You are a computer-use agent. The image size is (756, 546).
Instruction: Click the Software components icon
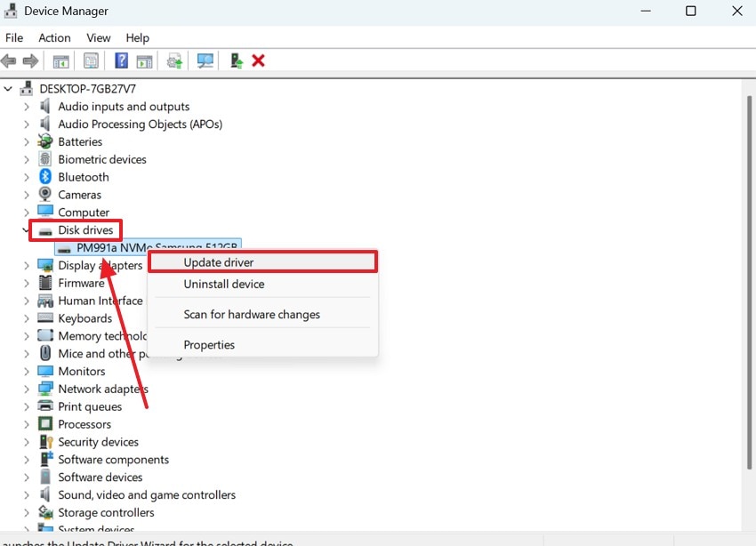[x=45, y=459]
